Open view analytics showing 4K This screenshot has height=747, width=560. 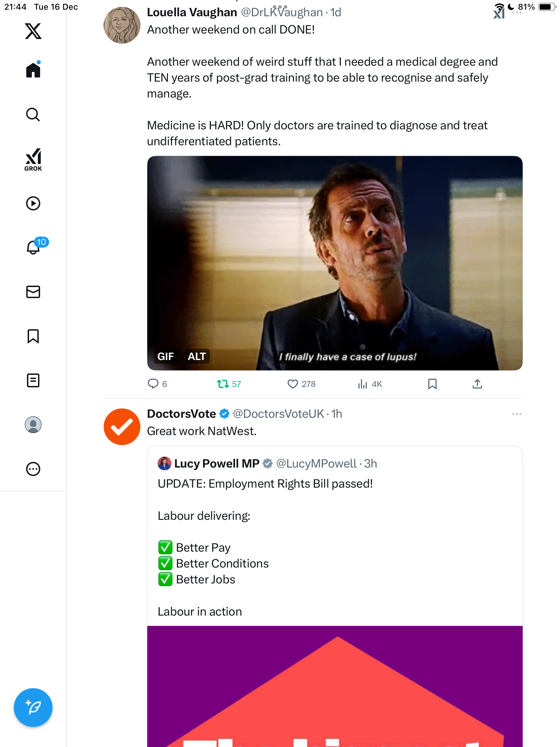pos(370,384)
